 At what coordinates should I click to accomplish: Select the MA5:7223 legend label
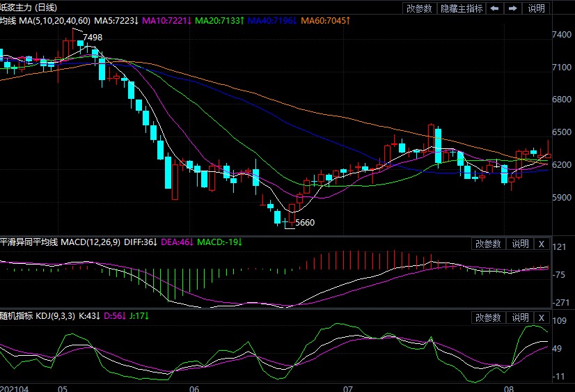point(116,22)
